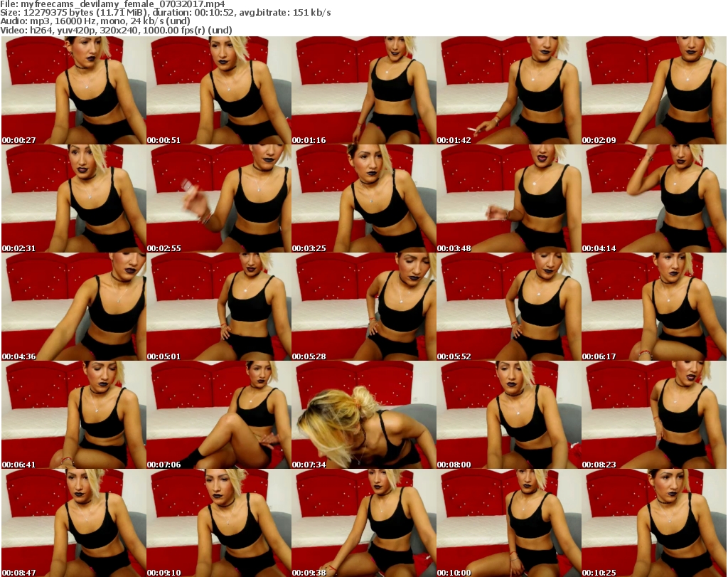
Task: Click the File name header line
Action: (x=112, y=4)
